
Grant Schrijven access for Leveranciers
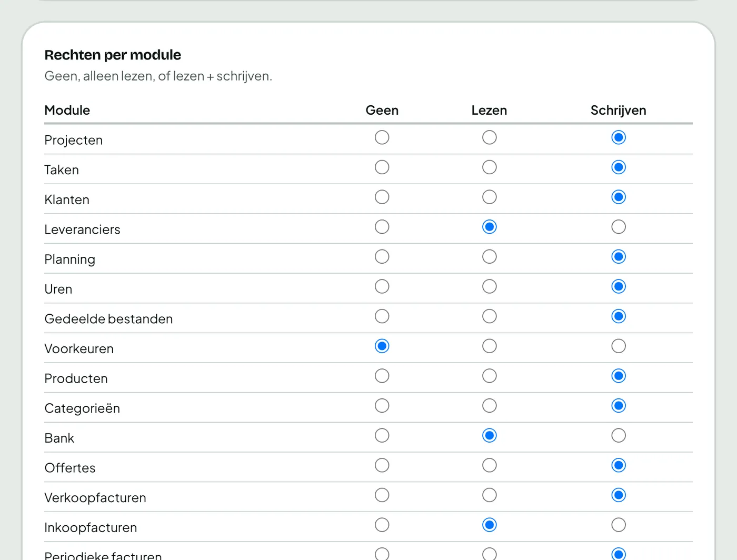(619, 227)
